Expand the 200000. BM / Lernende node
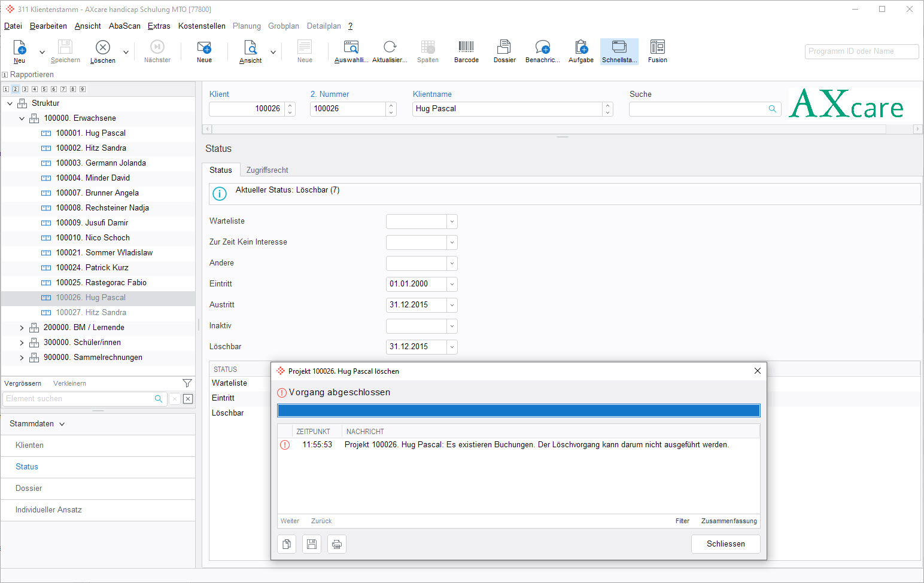The height and width of the screenshot is (583, 924). (x=22, y=328)
